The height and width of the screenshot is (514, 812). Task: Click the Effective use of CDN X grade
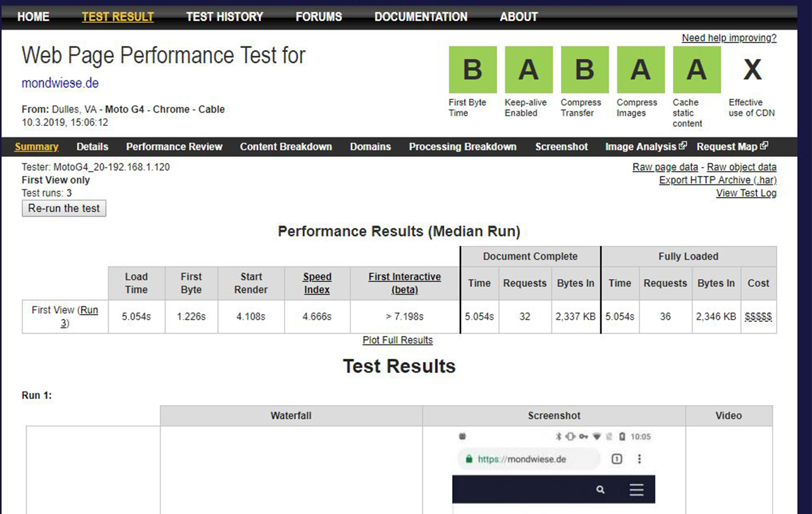(753, 70)
